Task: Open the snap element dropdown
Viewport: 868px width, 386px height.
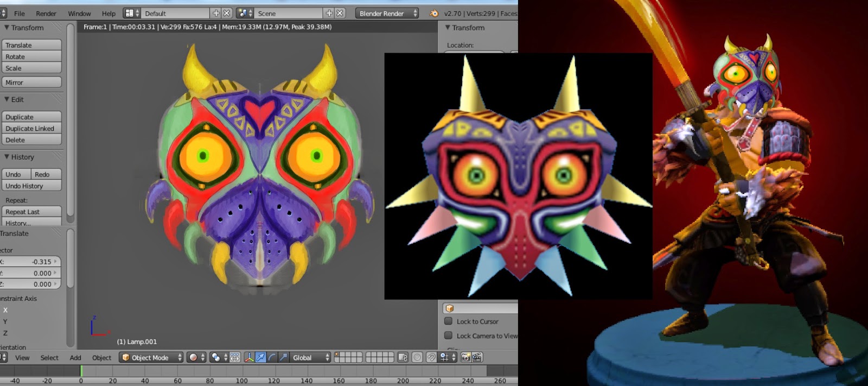Action: (448, 357)
